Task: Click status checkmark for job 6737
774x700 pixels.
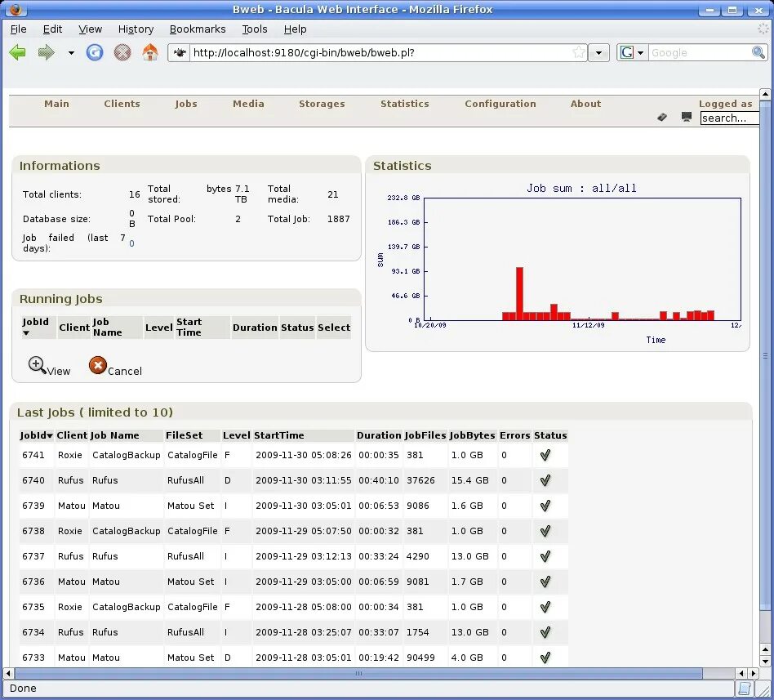Action: coord(545,556)
